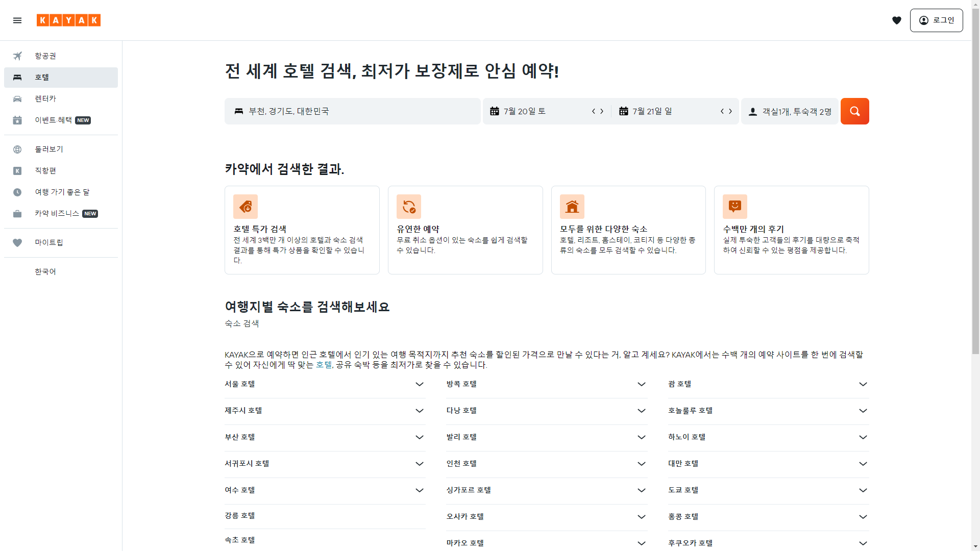The image size is (980, 552).
Task: Expand the 서울 호텔 section
Action: (420, 384)
